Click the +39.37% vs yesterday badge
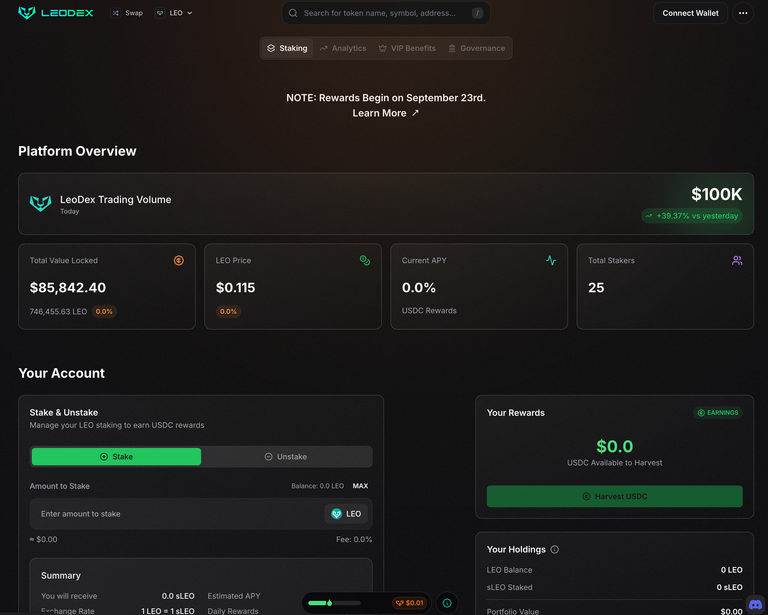 (x=692, y=216)
